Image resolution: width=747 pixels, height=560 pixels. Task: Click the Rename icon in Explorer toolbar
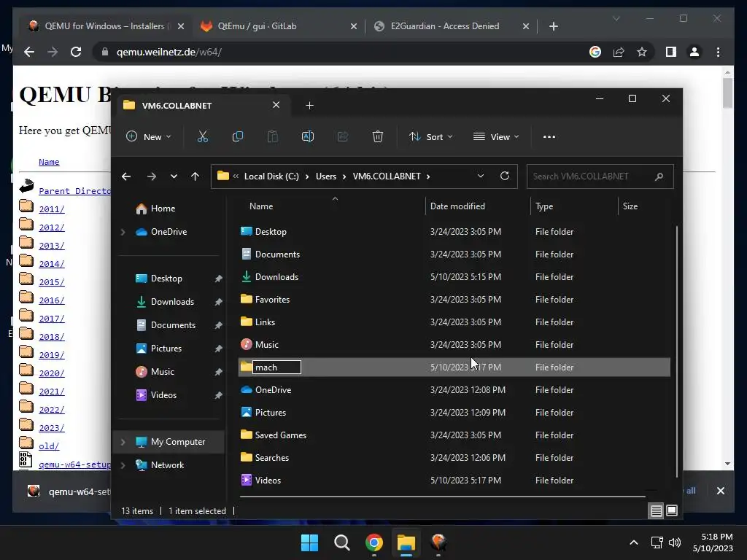308,136
